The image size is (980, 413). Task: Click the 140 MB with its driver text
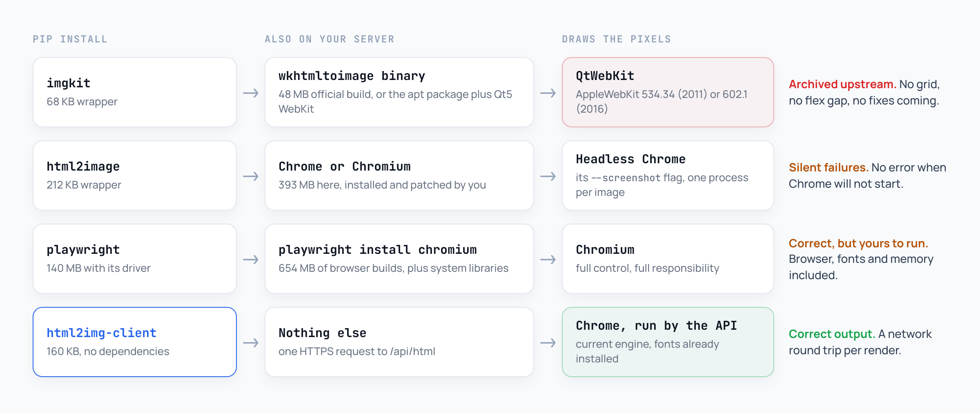pos(98,268)
